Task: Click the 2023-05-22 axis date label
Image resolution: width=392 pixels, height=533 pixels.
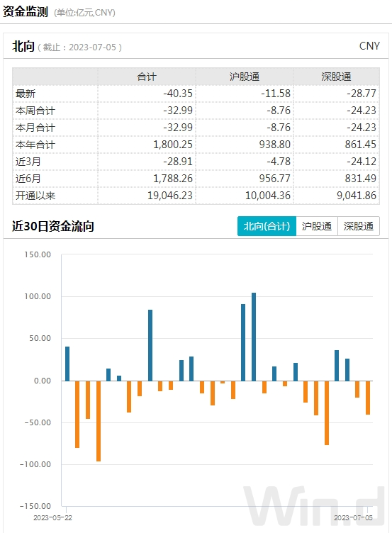Action: point(52,517)
